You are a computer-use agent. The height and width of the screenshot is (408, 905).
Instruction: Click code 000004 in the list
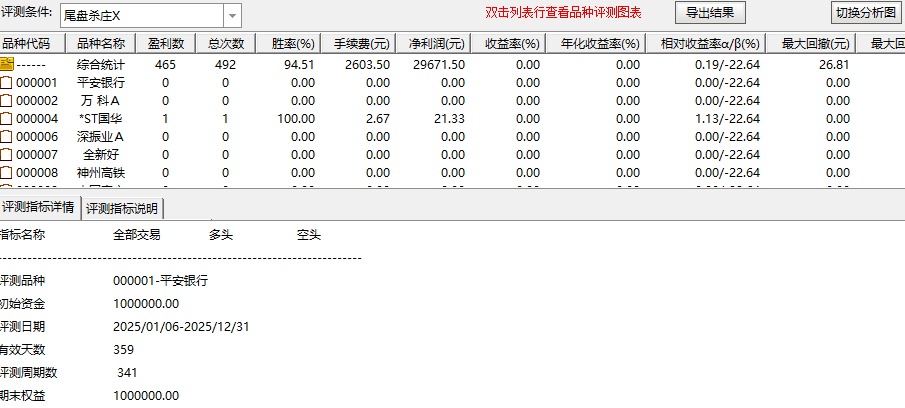[37, 119]
